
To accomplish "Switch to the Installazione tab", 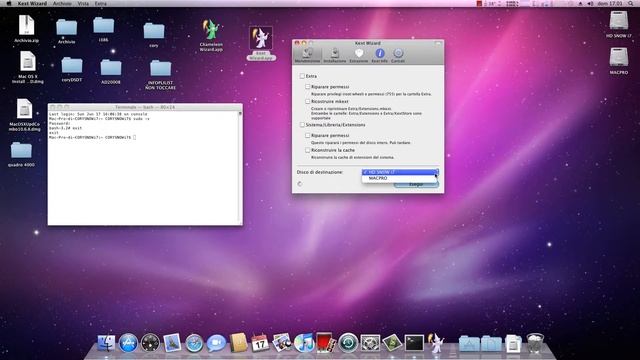I will pos(335,56).
